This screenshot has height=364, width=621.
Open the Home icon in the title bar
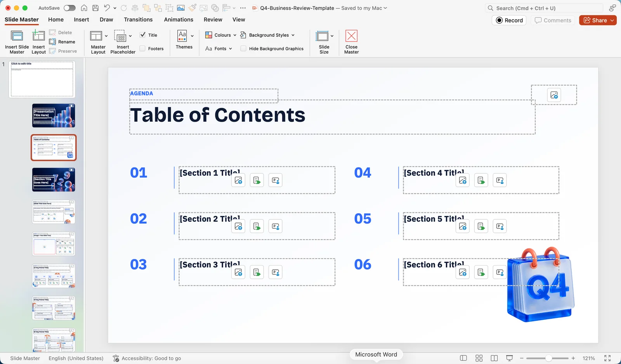84,8
